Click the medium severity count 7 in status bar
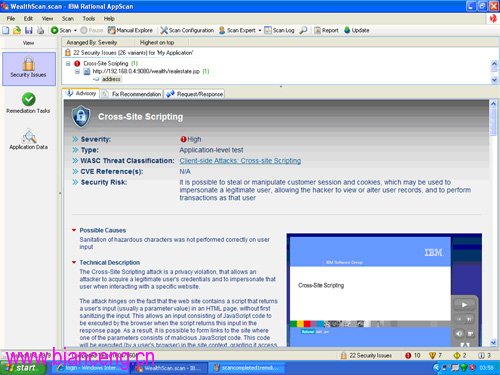Viewport: 500px width, 375px height. [x=436, y=356]
